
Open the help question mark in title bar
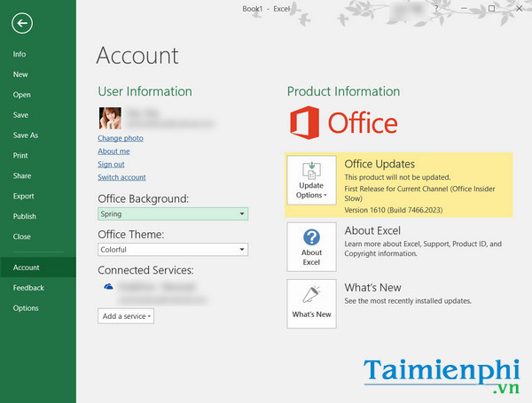436,9
